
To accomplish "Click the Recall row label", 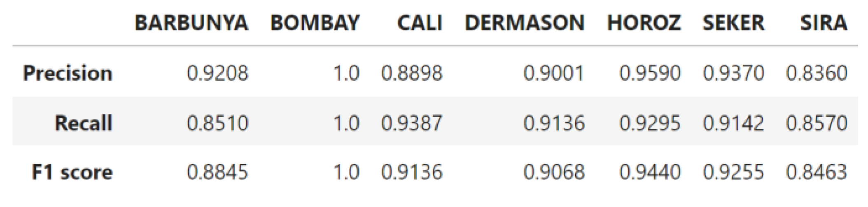I will (84, 123).
